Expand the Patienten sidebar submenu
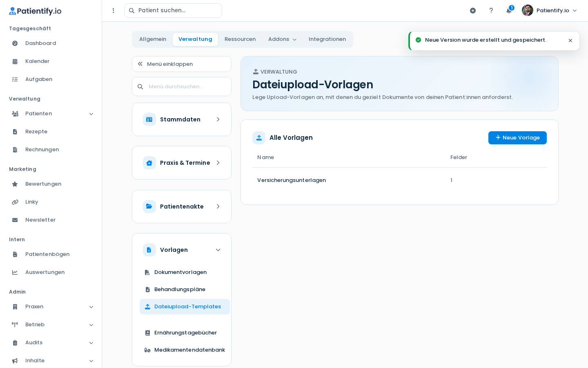This screenshot has width=588, height=368. (x=91, y=114)
